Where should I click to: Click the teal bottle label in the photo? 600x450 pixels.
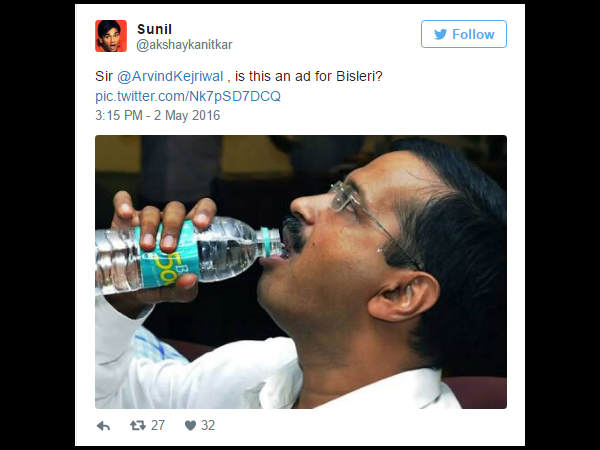tap(166, 256)
